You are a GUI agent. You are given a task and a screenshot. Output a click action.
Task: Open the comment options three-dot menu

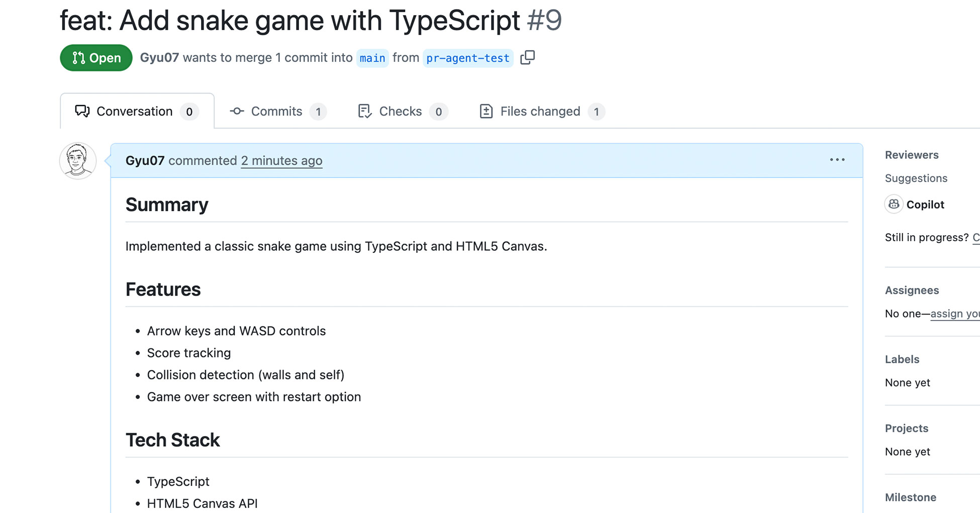[x=837, y=160]
